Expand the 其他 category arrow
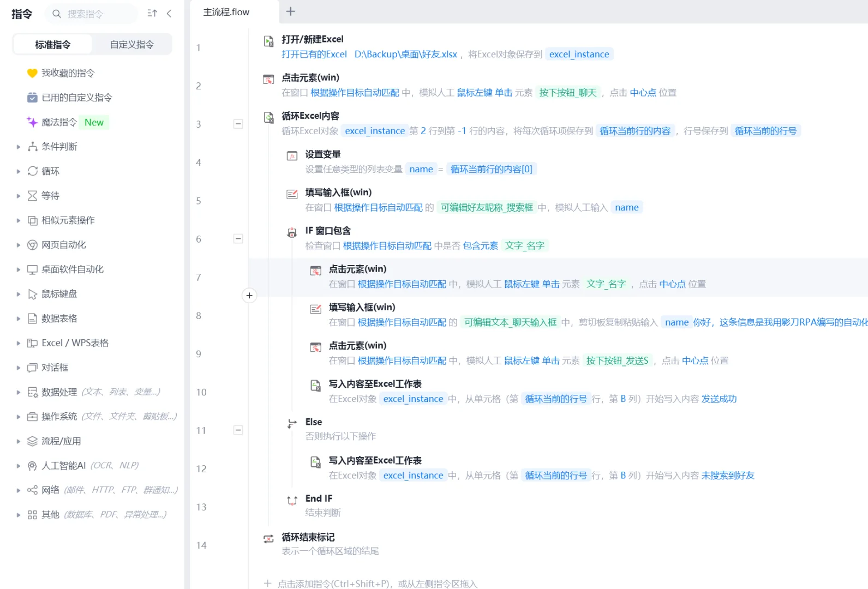 (18, 515)
